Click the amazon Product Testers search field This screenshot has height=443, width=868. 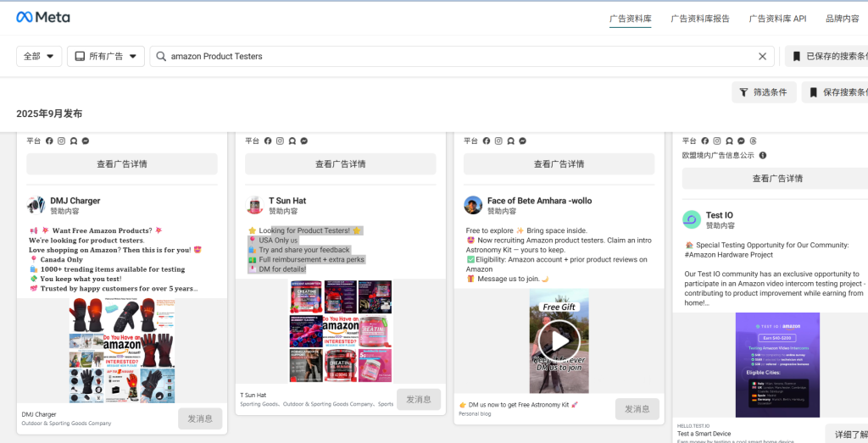click(458, 57)
